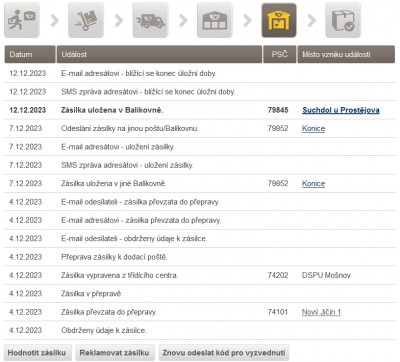The width and height of the screenshot is (400, 362).
Task: Click the delivery truck transport icon
Action: tap(150, 20)
